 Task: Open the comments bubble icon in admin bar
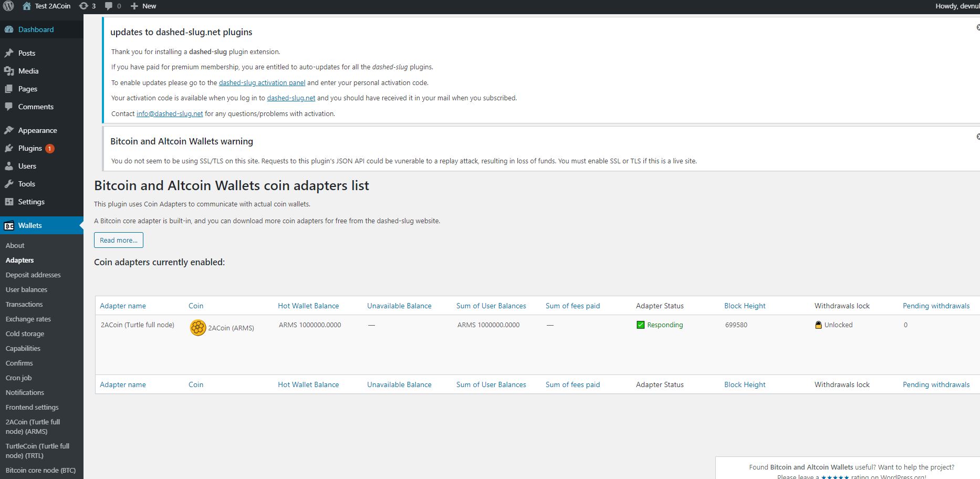(109, 6)
